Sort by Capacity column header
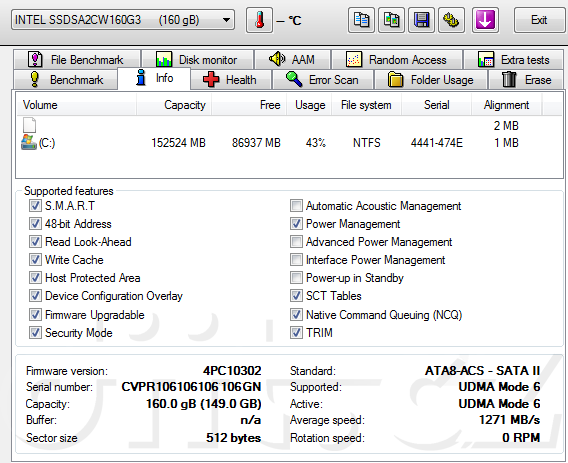 pos(174,105)
